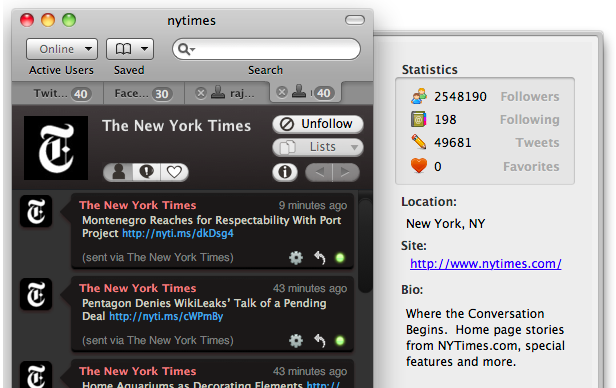Close the raj... tab
The height and width of the screenshot is (388, 616).
[x=201, y=93]
